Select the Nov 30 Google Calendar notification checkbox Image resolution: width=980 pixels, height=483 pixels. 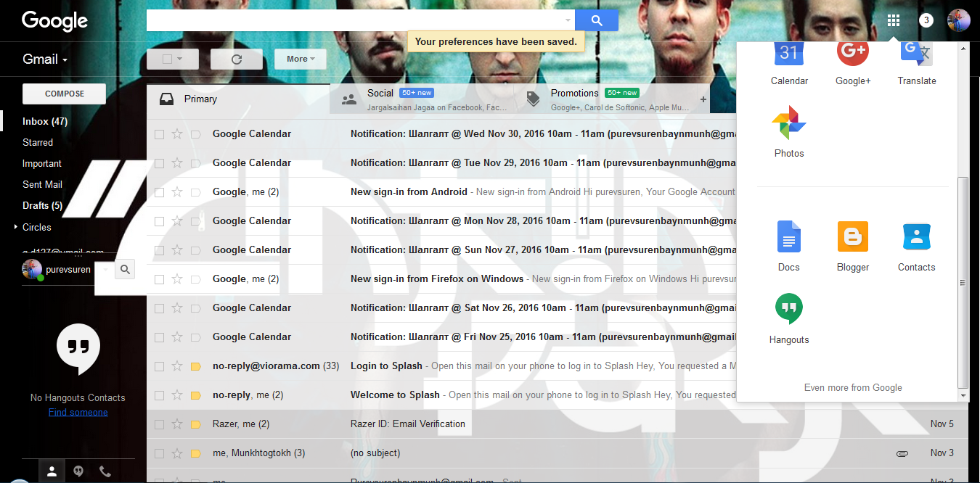pyautogui.click(x=159, y=134)
